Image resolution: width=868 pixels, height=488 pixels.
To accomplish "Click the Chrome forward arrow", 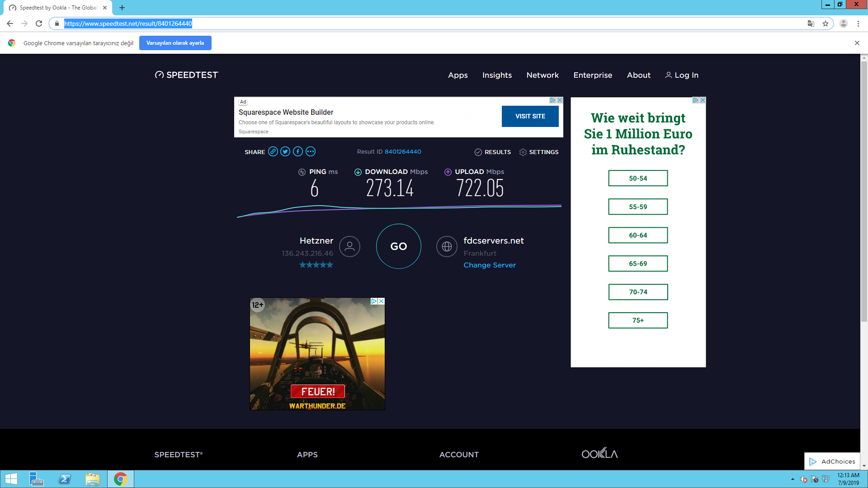I will 24,23.
